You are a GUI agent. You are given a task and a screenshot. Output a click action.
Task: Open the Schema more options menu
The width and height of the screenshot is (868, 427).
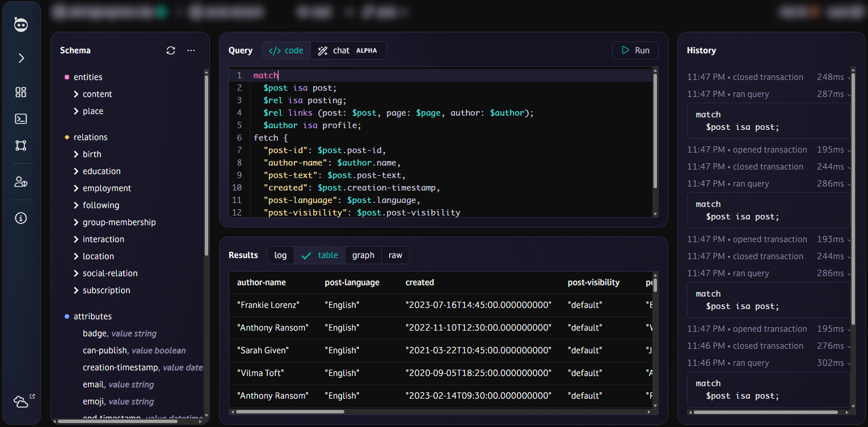[x=191, y=50]
